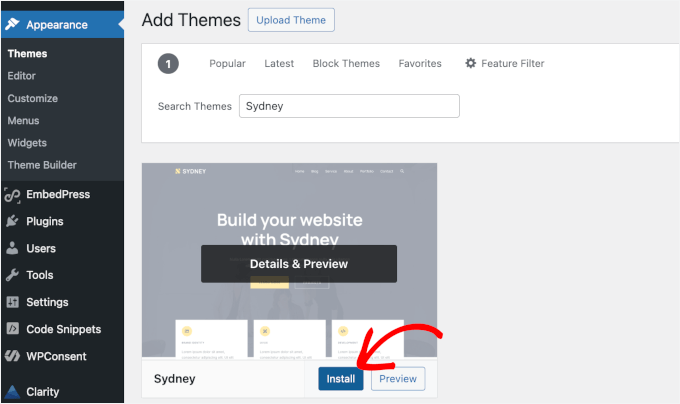
Task: Show the Favorites themes tab
Action: (x=420, y=63)
